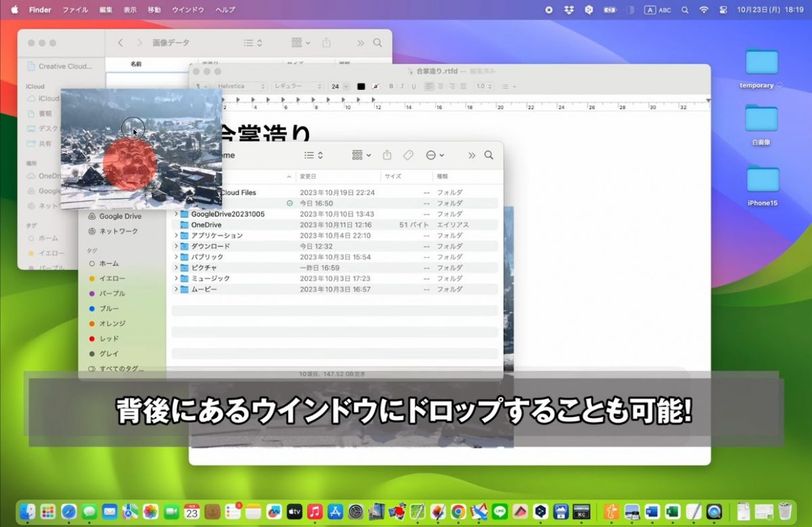Open the Music app in the Dock
The image size is (812, 527).
point(315,511)
